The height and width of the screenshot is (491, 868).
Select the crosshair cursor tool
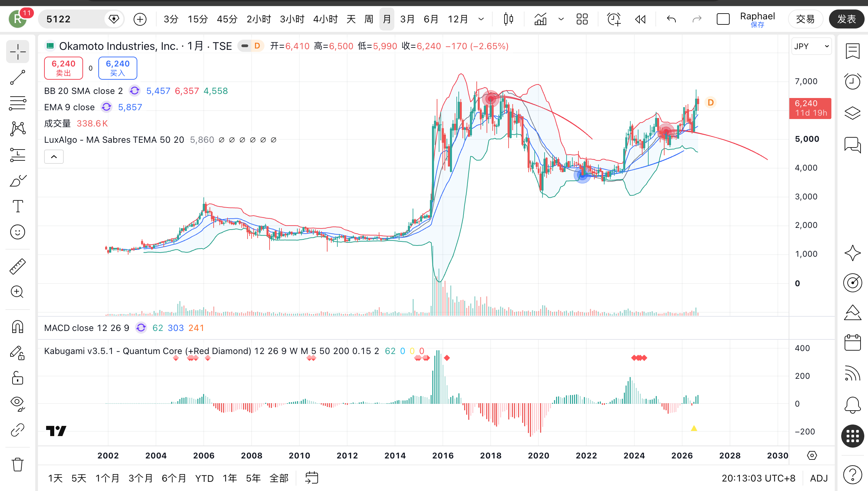(x=18, y=52)
